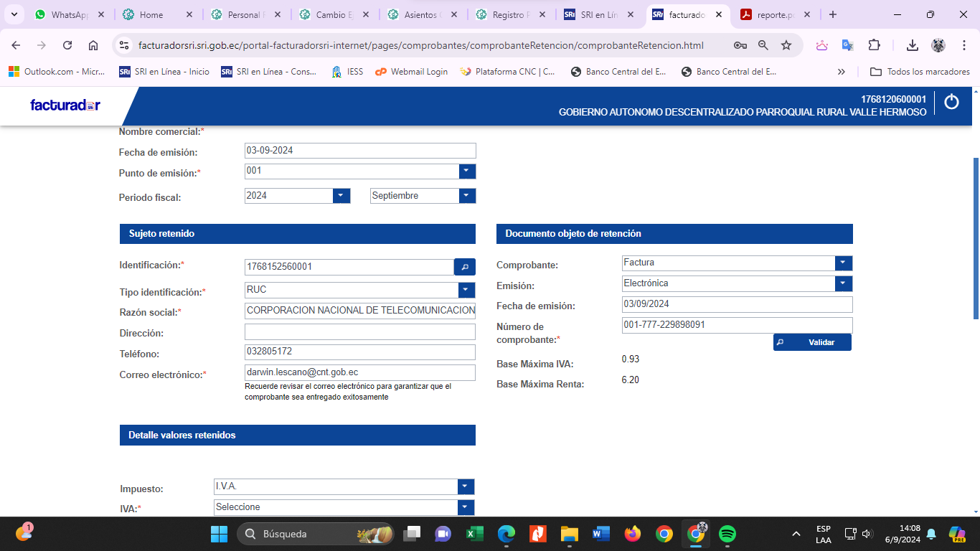Open Chrome downloads icon

tap(912, 45)
